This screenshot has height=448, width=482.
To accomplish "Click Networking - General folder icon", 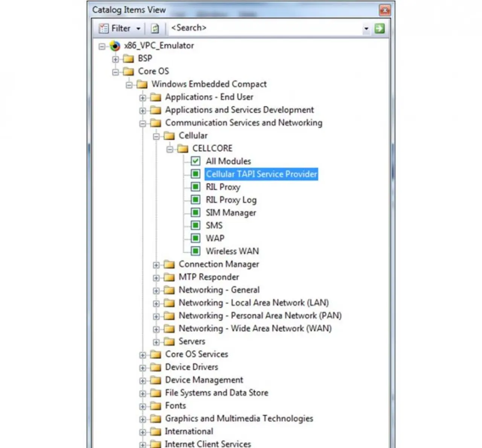I will 169,291.
